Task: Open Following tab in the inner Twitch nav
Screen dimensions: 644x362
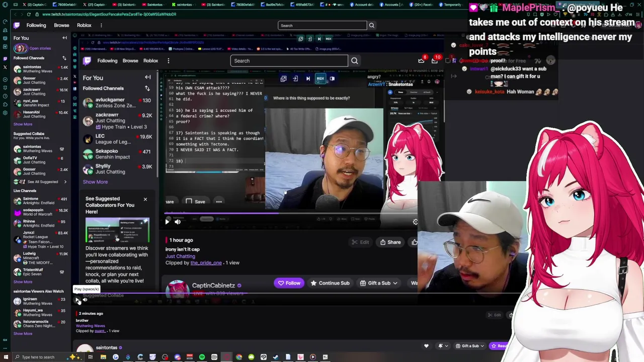Action: point(107,61)
